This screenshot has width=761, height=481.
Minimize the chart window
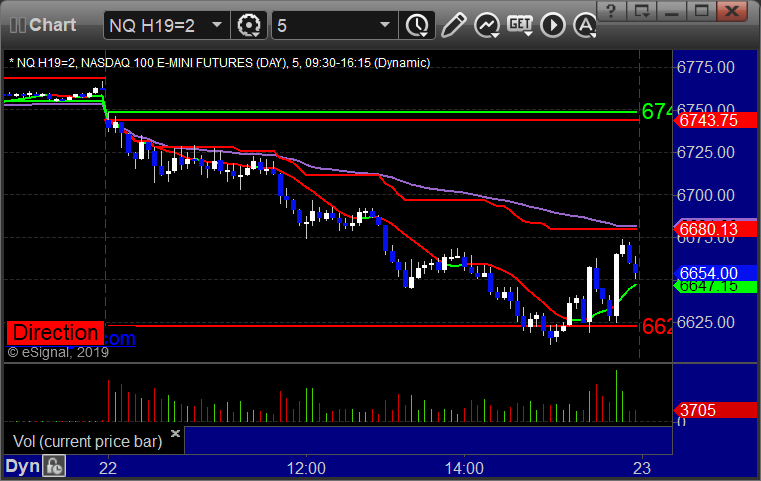pos(671,11)
